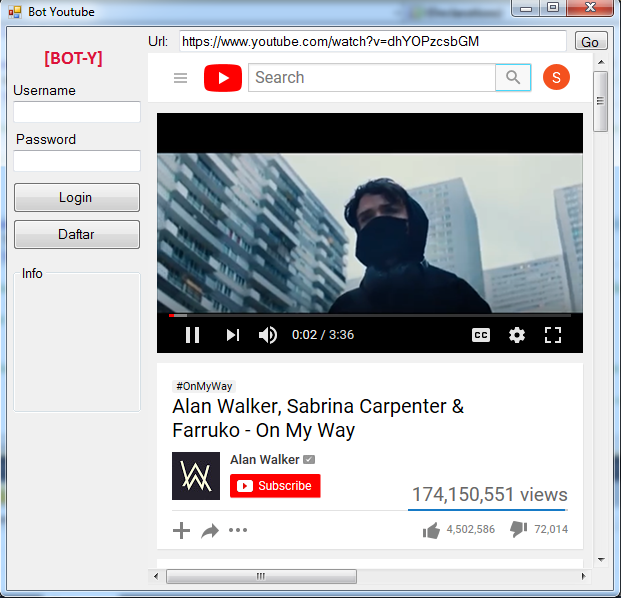Click the search magnifier button
This screenshot has height=598, width=621.
point(513,77)
